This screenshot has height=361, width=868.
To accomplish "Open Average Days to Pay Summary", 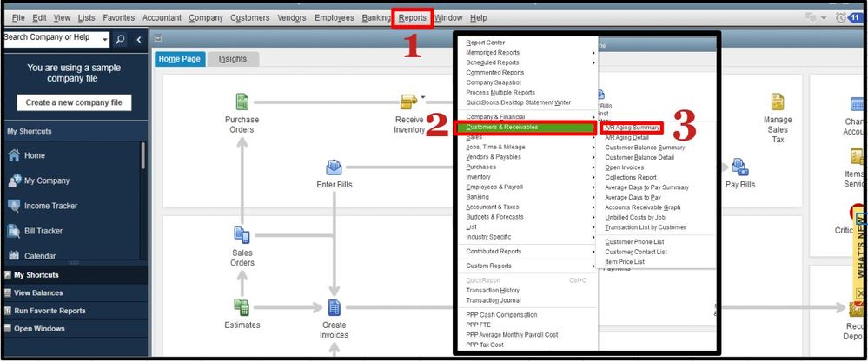I will pos(647,187).
